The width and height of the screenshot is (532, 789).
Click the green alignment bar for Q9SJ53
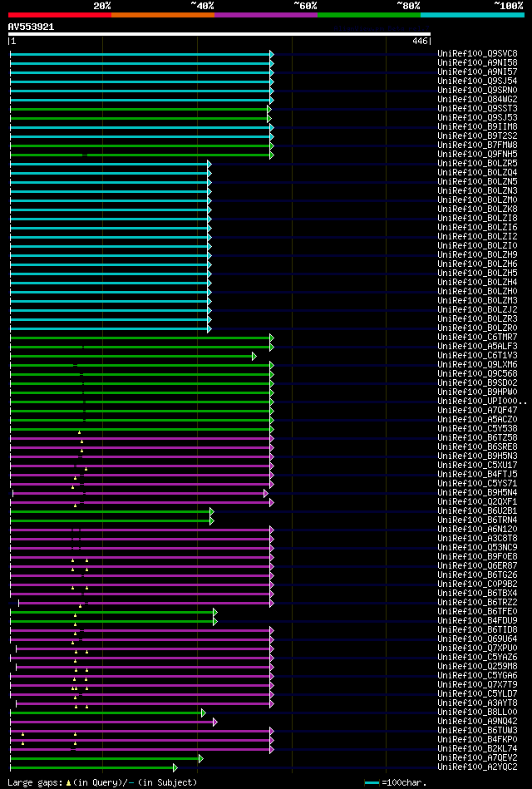tap(141, 118)
